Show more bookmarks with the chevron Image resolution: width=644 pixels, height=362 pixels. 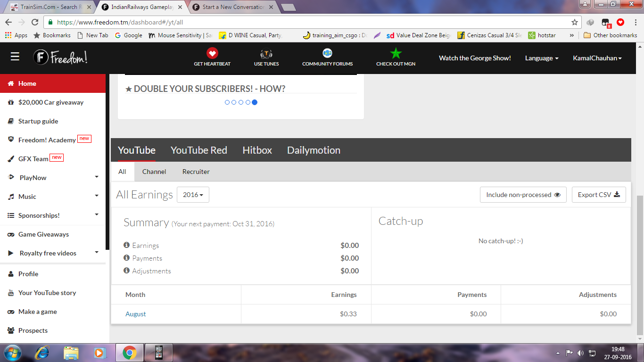(572, 35)
